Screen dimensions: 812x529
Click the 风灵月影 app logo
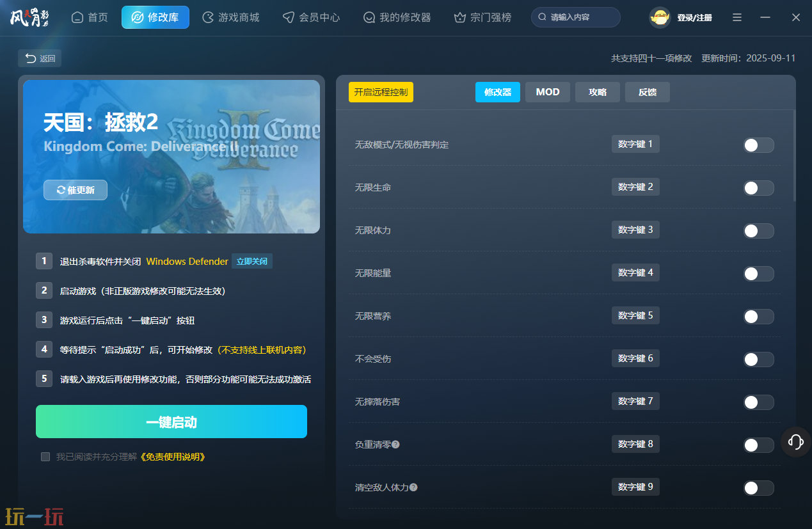pos(29,17)
